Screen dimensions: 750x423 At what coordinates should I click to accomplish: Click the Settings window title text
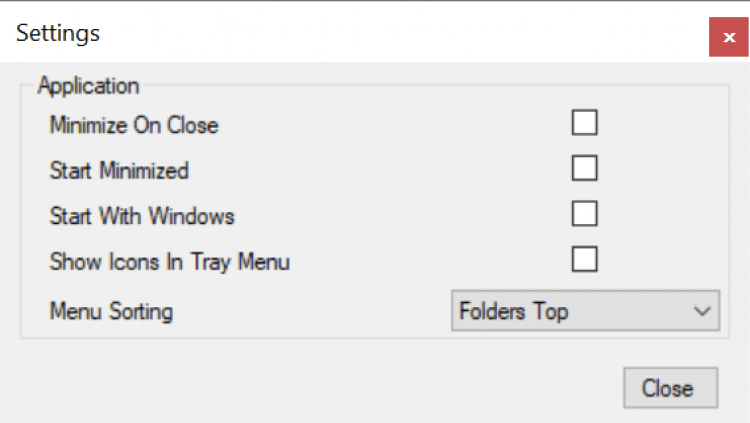pyautogui.click(x=58, y=33)
